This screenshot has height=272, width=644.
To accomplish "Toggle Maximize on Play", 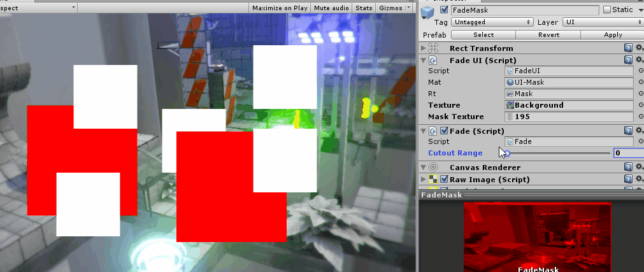I will coord(280,8).
